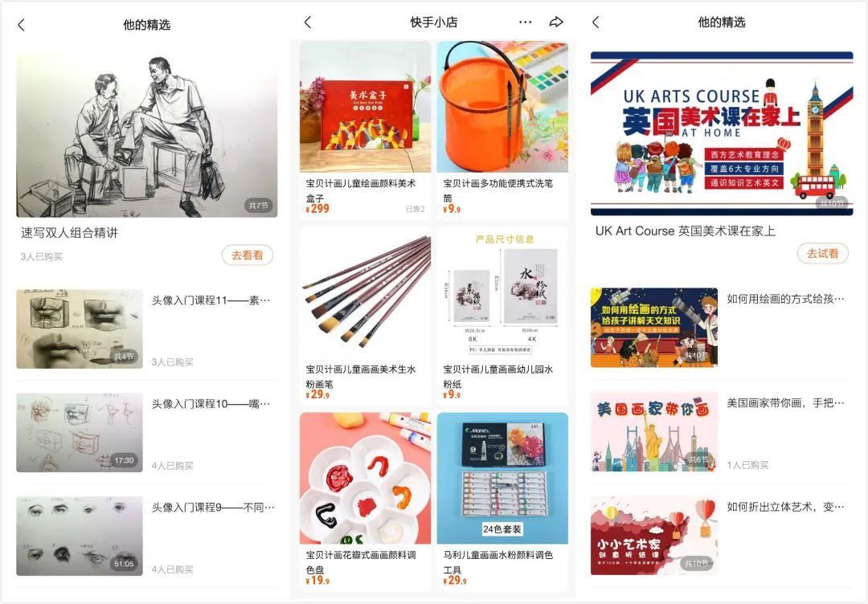This screenshot has width=868, height=604.
Task: Tap back arrow on 快手小店 page
Action: (309, 22)
